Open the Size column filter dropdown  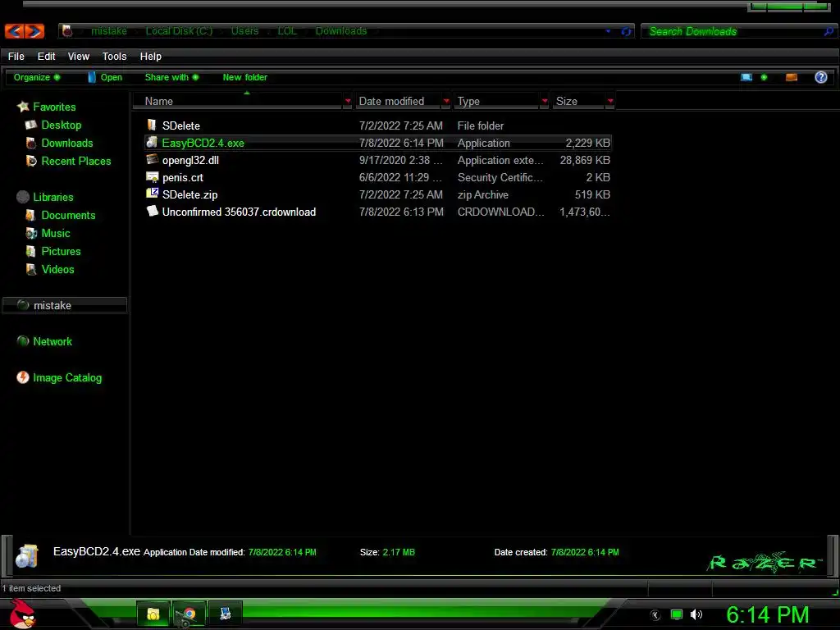pyautogui.click(x=610, y=101)
